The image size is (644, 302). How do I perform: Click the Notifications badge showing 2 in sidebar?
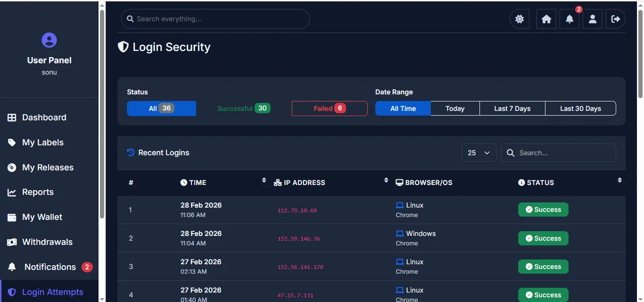pos(87,267)
